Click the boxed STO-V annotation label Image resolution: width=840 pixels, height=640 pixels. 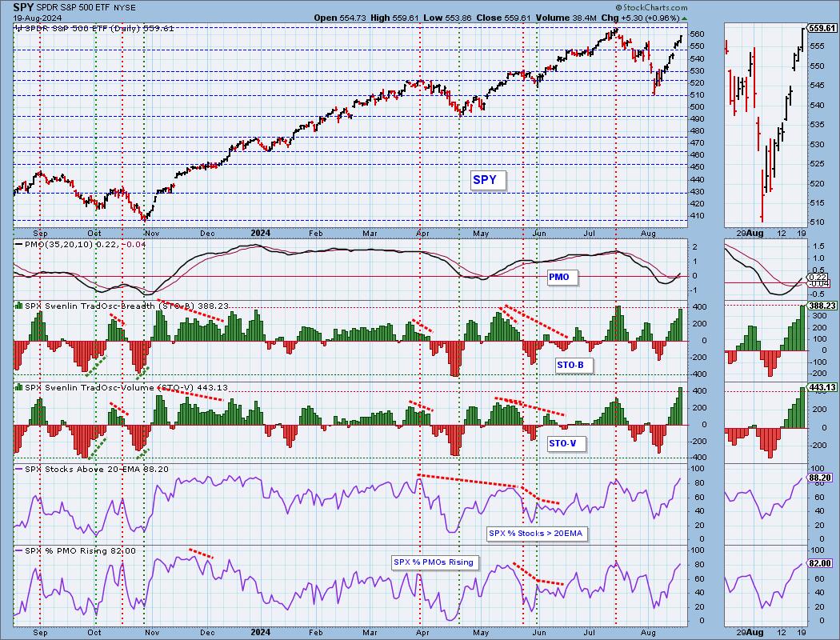click(566, 444)
